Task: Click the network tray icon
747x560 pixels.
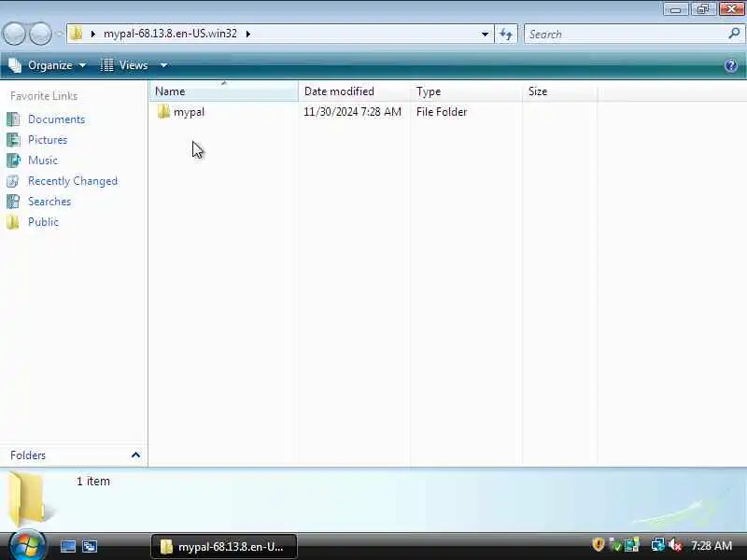Action: coord(658,545)
